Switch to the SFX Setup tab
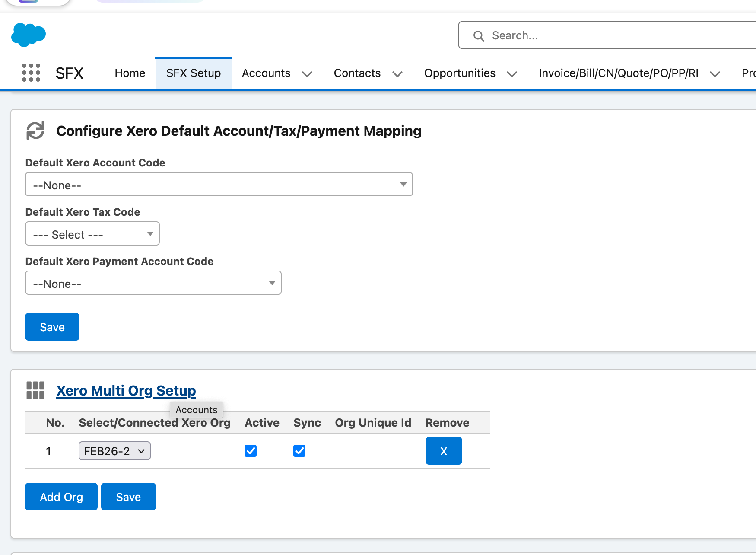 pyautogui.click(x=194, y=73)
